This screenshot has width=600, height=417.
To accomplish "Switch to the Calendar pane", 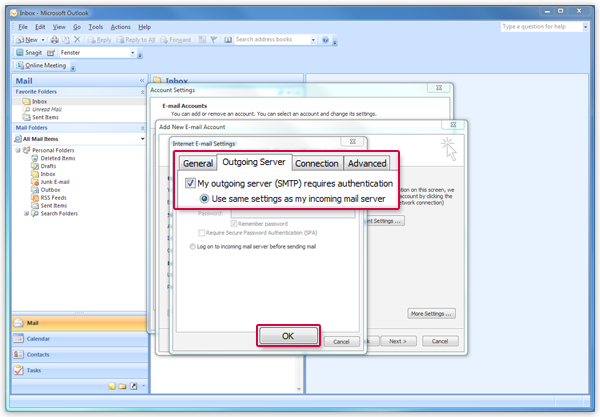I will click(x=80, y=339).
